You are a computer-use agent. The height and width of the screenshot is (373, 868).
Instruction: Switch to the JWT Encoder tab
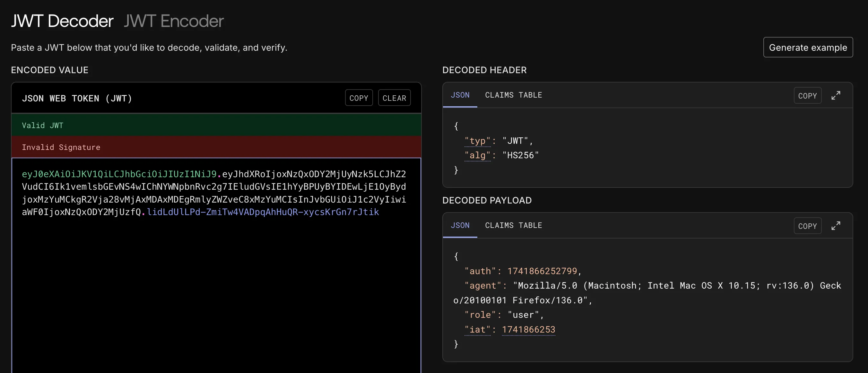tap(174, 21)
